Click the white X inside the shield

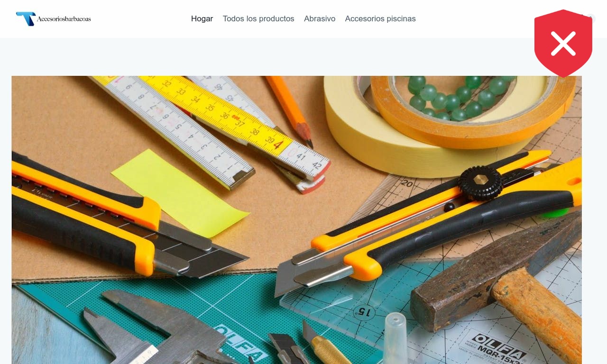click(x=563, y=44)
